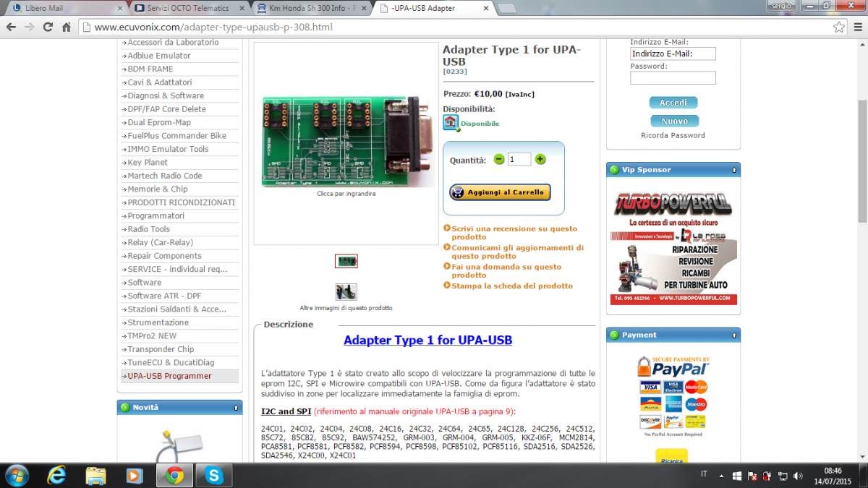Open the Turbopowerful sponsor banner
The height and width of the screenshot is (488, 868).
click(673, 247)
